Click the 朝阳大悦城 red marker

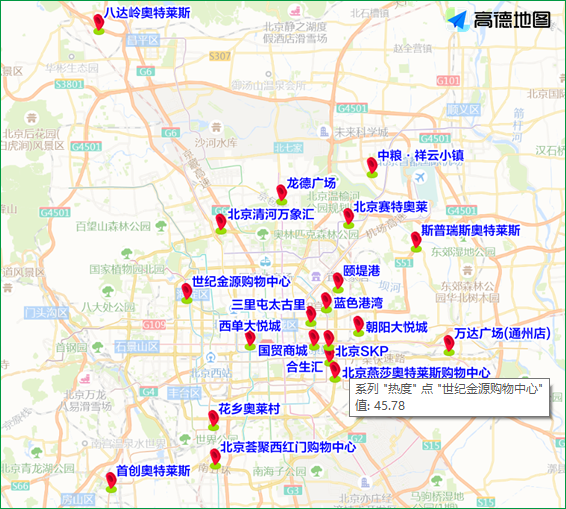click(358, 326)
